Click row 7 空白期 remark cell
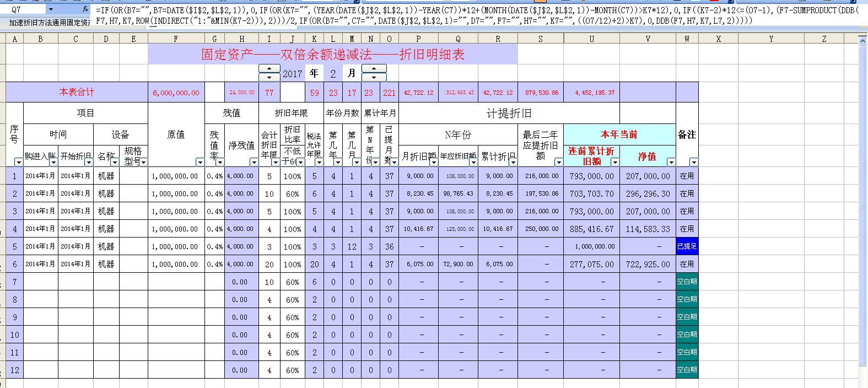This screenshot has width=868, height=388. (687, 282)
